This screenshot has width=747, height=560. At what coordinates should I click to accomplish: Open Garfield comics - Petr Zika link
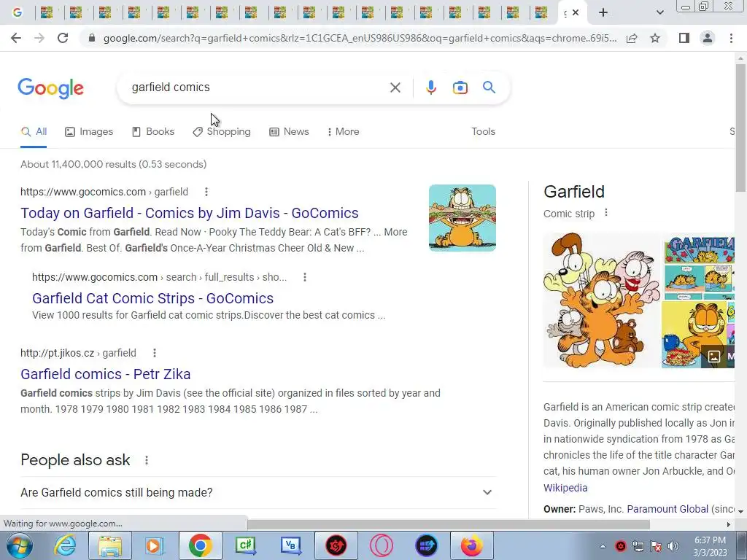(x=105, y=374)
